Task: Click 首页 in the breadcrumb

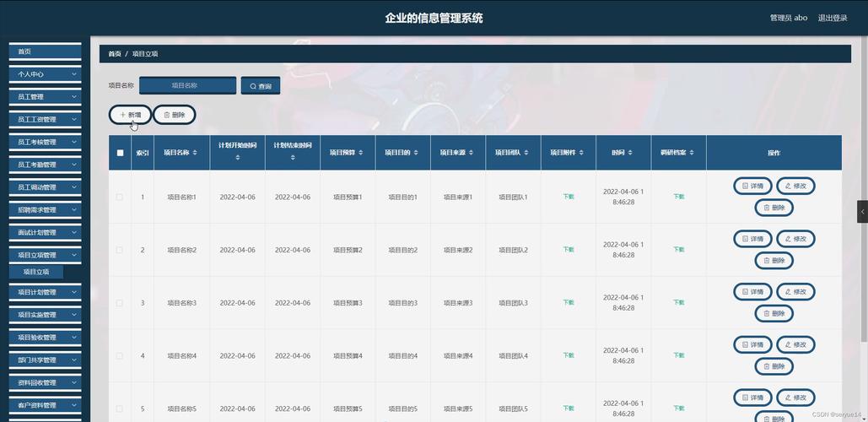Action: [115, 54]
